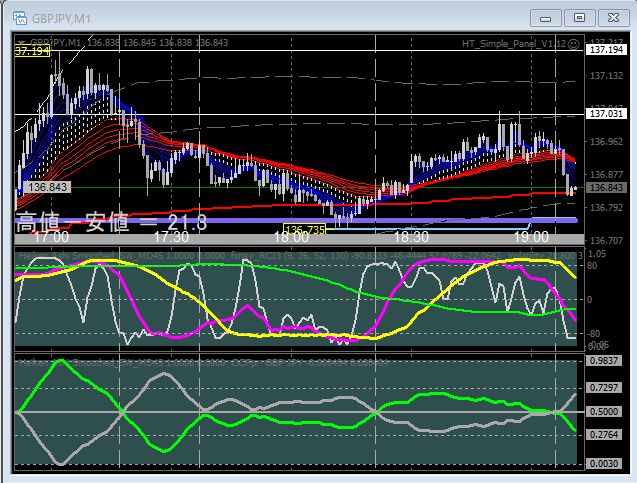This screenshot has height=483, width=637.
Task: Click the 19:00 time marker
Action: click(532, 238)
